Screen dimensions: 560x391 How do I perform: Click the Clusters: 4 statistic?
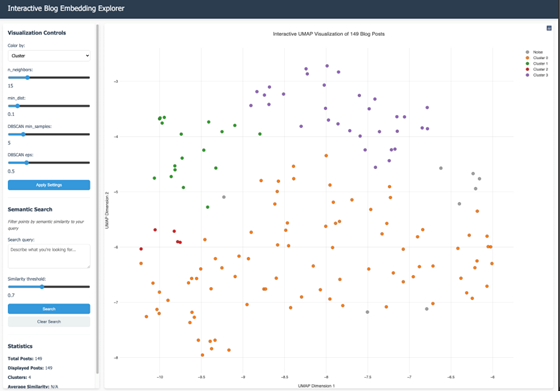(19, 377)
